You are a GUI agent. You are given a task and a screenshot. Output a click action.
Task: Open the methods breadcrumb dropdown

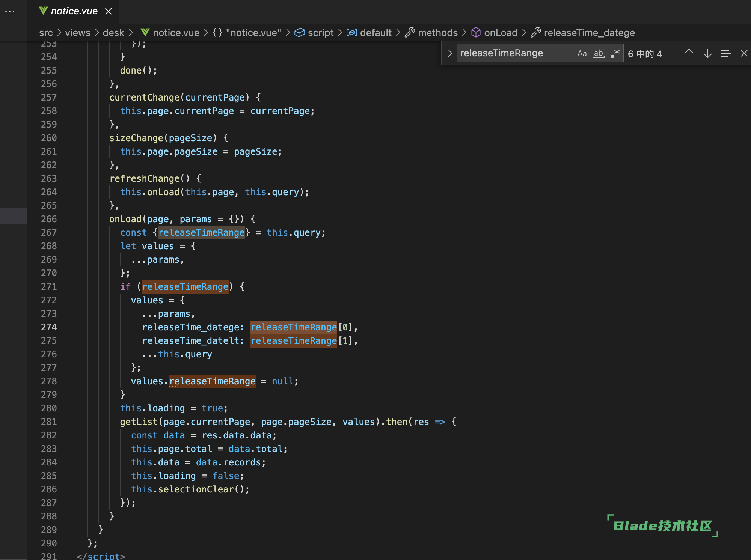pyautogui.click(x=438, y=33)
